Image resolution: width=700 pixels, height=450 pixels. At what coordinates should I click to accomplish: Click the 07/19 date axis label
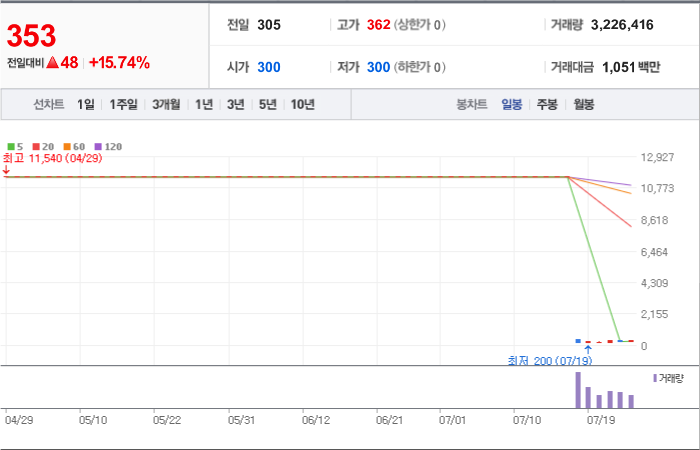pos(600,421)
